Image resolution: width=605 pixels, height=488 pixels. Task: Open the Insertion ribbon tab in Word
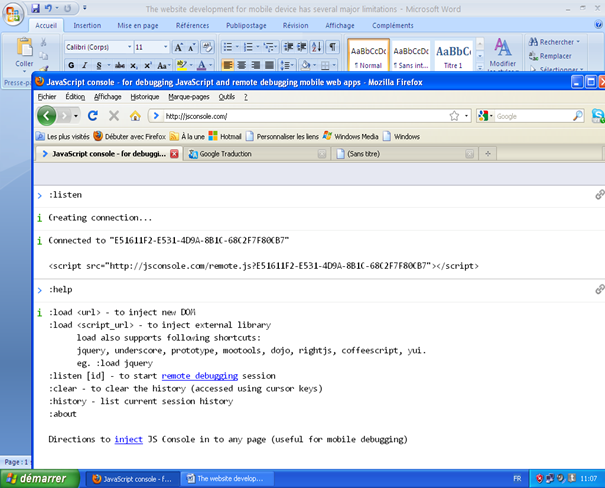87,25
